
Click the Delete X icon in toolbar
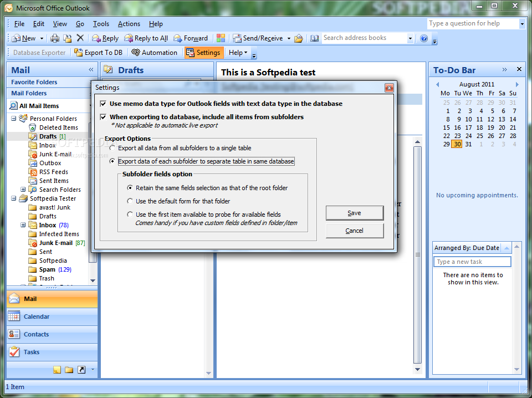coord(80,38)
